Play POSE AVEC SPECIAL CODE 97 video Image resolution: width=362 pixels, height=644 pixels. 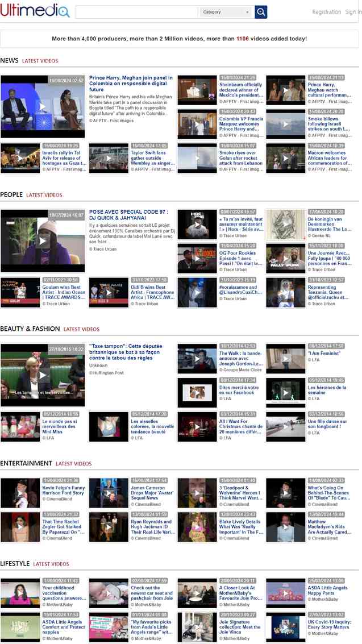pyautogui.click(x=43, y=240)
